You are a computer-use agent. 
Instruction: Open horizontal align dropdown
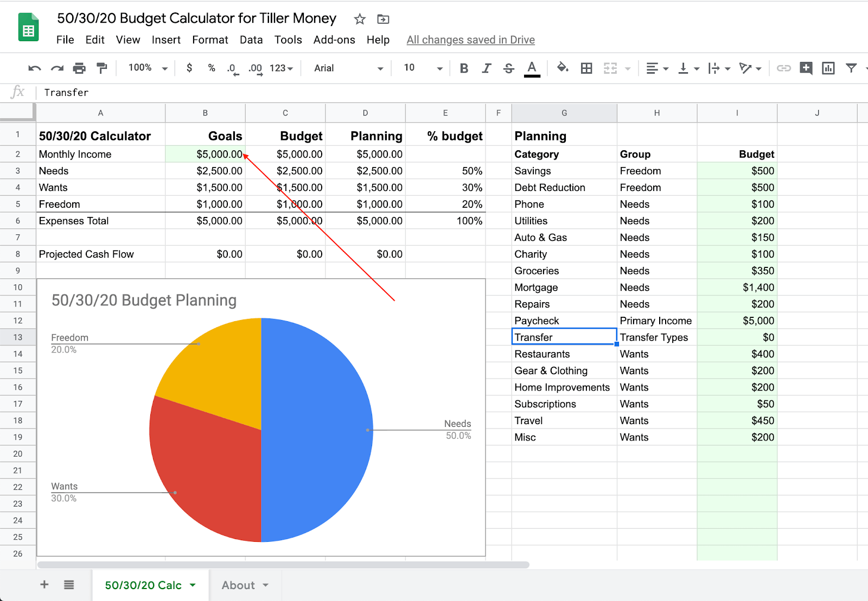coord(658,68)
